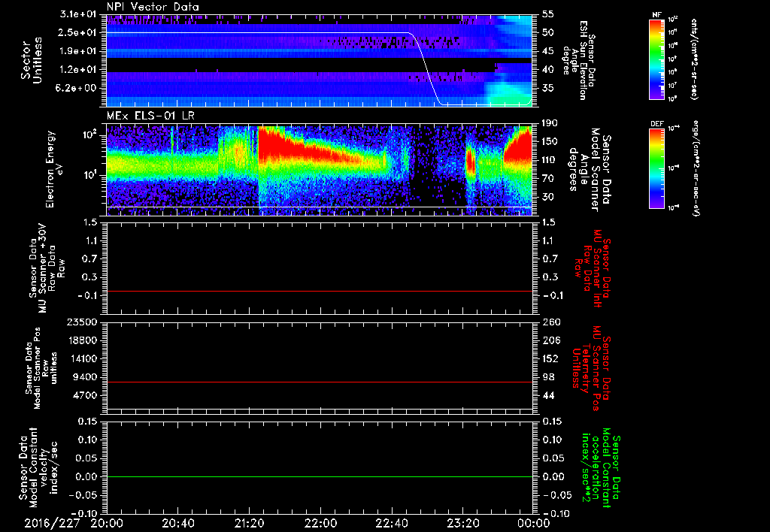Click the red line in MU Scanner +30V panel

[320, 291]
